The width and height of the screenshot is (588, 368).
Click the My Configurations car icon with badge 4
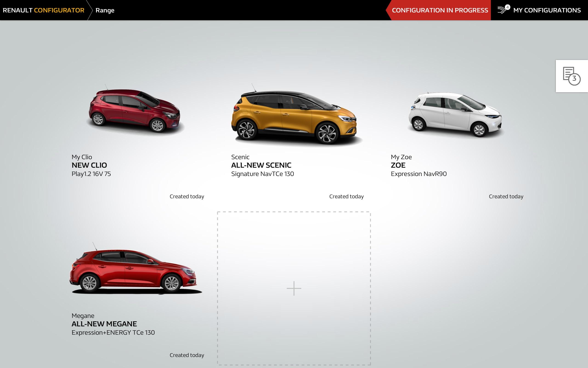(x=503, y=9)
